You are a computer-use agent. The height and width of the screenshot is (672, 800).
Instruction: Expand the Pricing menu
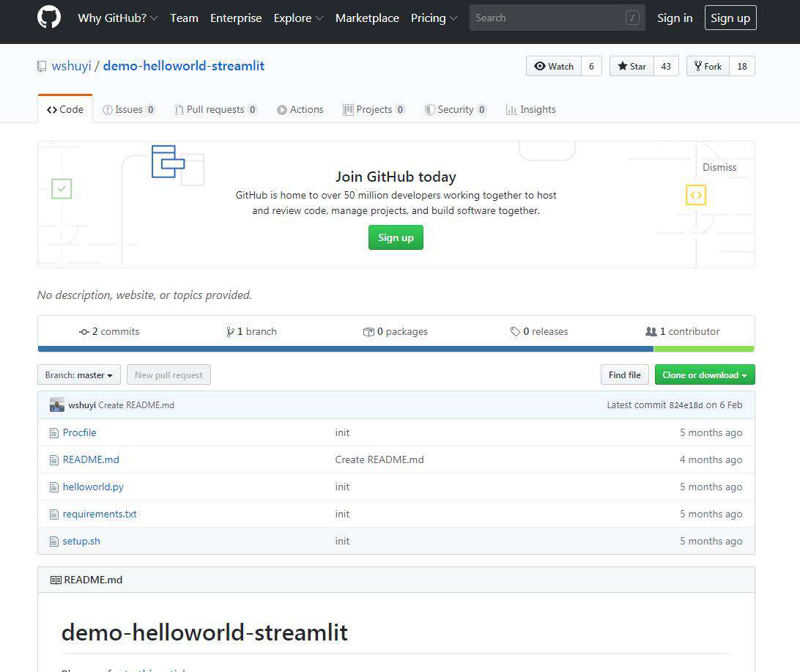pyautogui.click(x=434, y=18)
